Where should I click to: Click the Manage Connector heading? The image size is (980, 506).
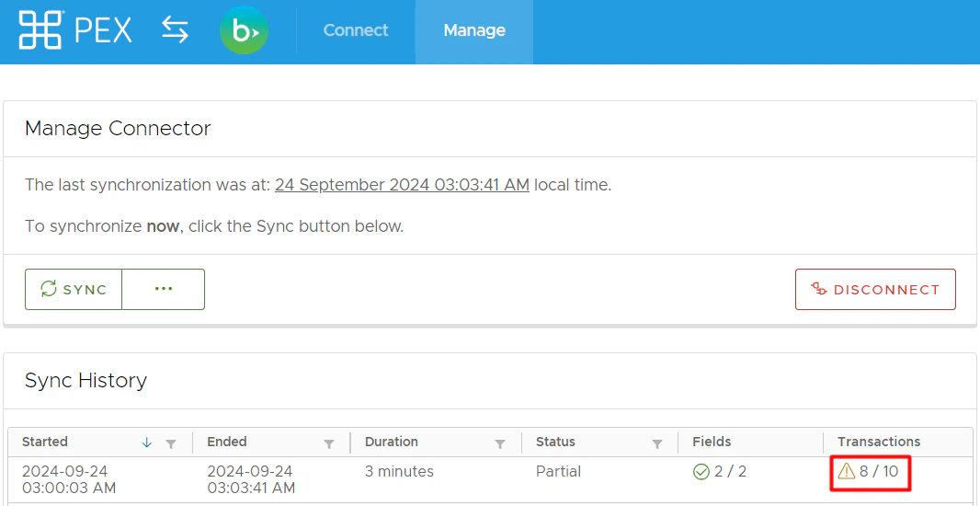click(118, 128)
